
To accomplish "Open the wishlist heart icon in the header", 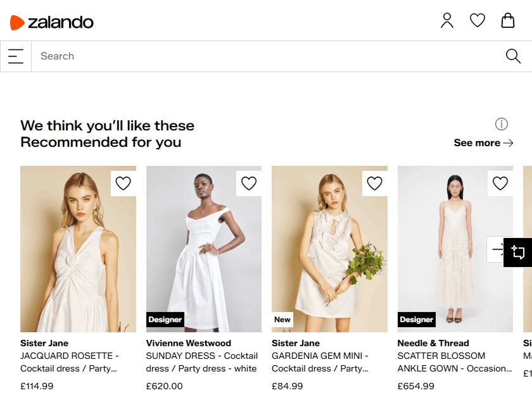I will point(478,20).
